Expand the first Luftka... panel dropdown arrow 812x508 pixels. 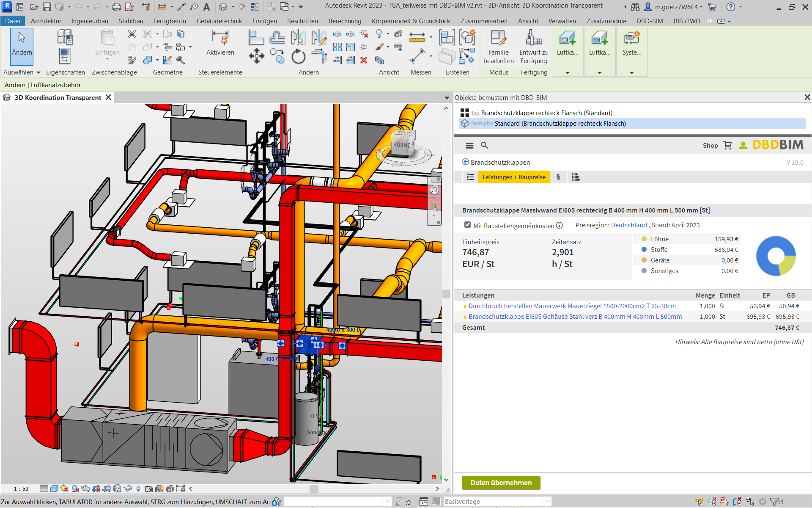pyautogui.click(x=568, y=73)
